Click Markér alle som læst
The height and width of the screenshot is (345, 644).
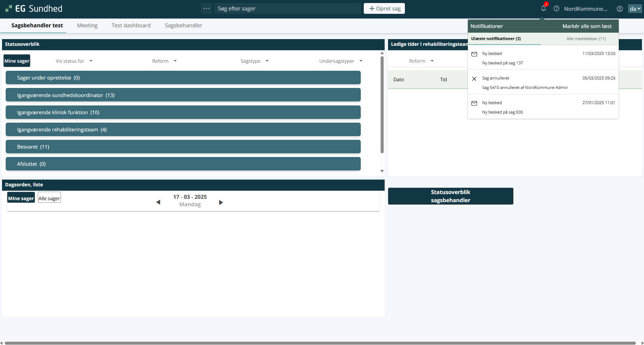click(587, 26)
